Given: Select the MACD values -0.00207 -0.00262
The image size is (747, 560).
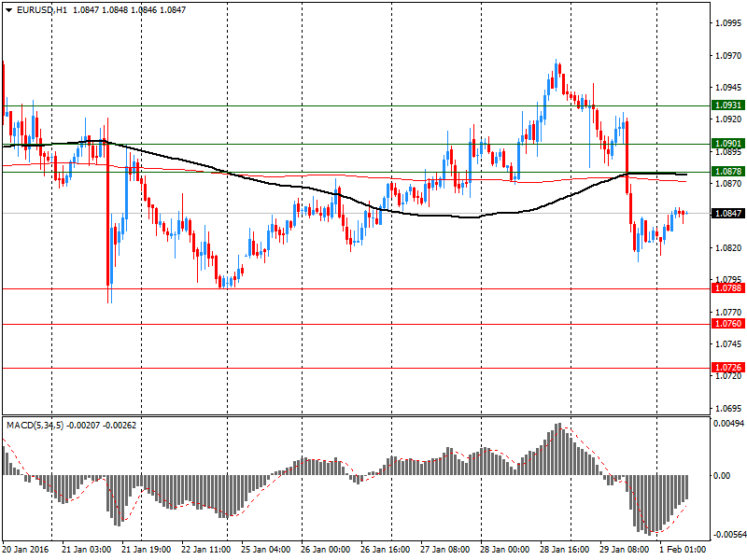Looking at the screenshot, I should [102, 426].
